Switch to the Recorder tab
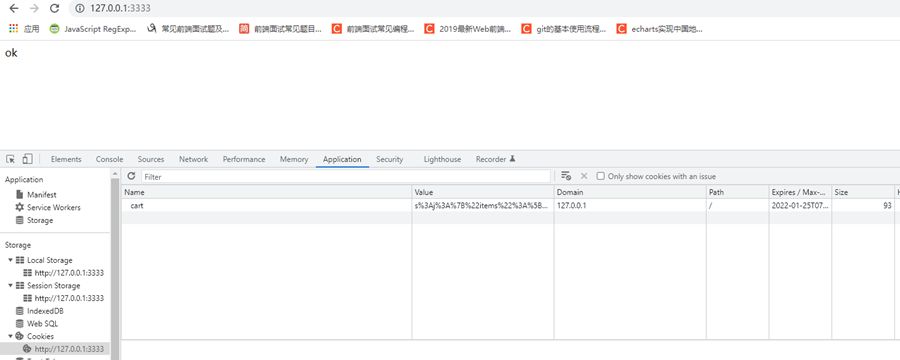 (x=495, y=159)
